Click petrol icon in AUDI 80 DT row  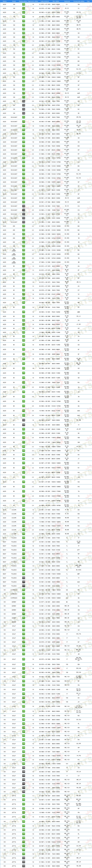(x=24, y=290)
